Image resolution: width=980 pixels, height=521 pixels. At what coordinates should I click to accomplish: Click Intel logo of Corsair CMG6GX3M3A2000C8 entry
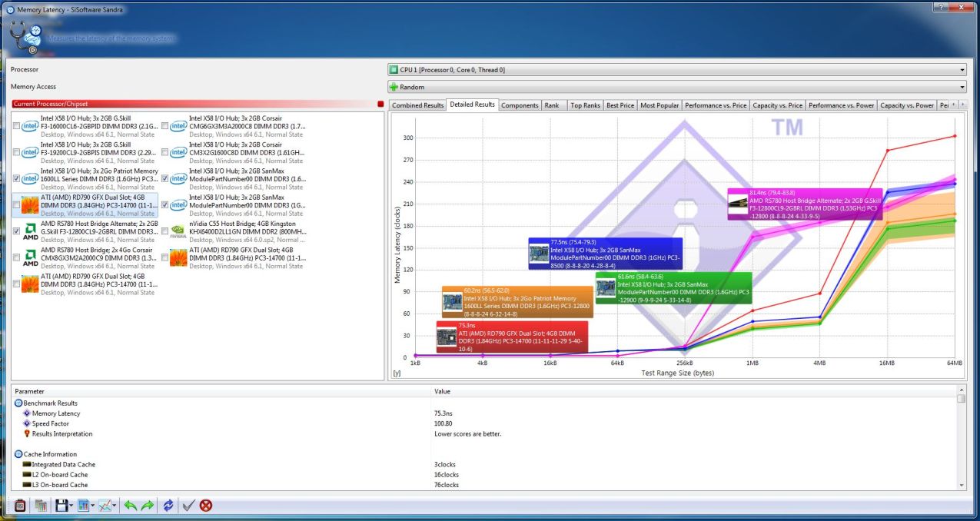point(178,126)
